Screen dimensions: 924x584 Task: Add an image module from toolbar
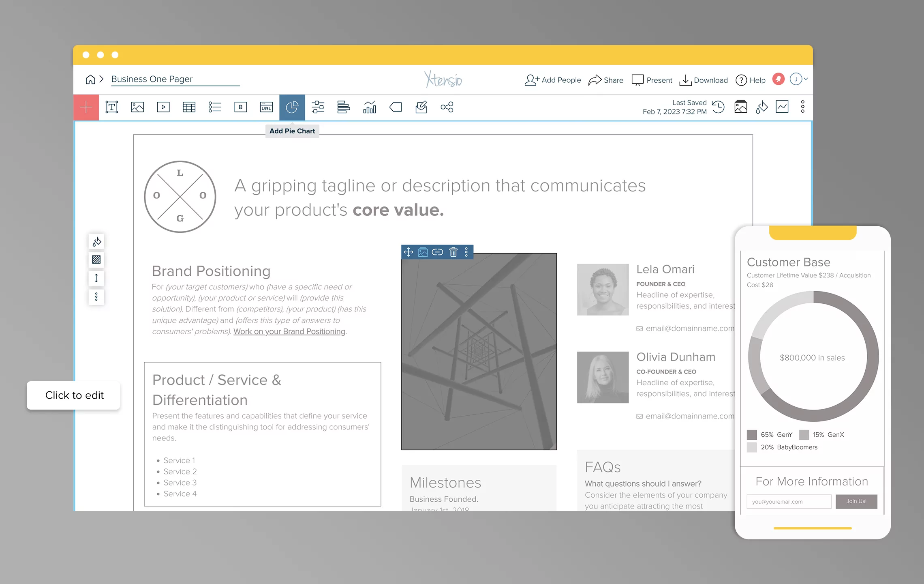(137, 107)
